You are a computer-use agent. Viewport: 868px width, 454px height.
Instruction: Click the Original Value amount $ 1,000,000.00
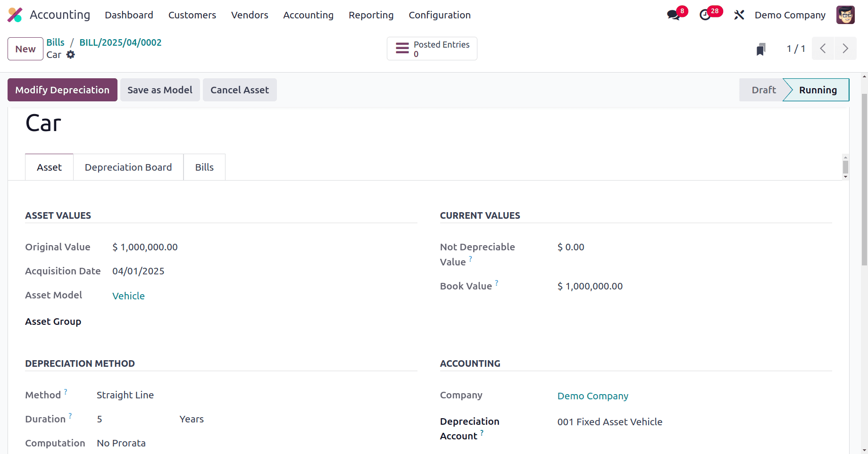[x=145, y=247]
